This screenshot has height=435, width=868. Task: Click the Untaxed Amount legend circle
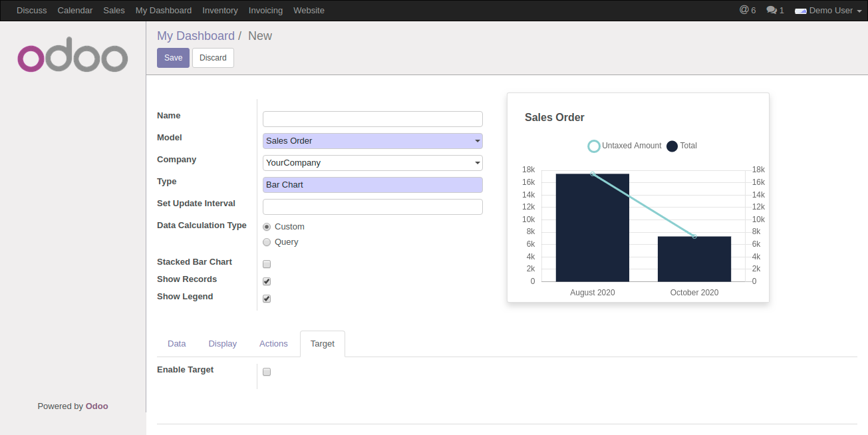tap(594, 146)
